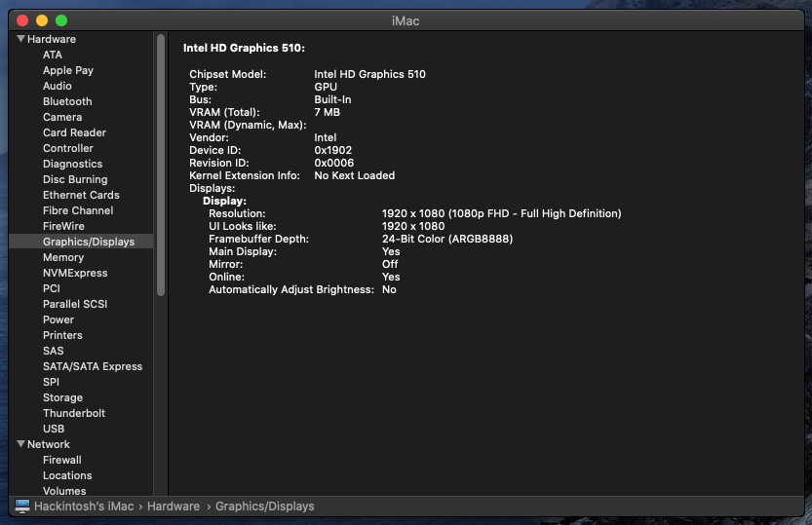
Task: Click the iMac window title
Action: [x=406, y=20]
